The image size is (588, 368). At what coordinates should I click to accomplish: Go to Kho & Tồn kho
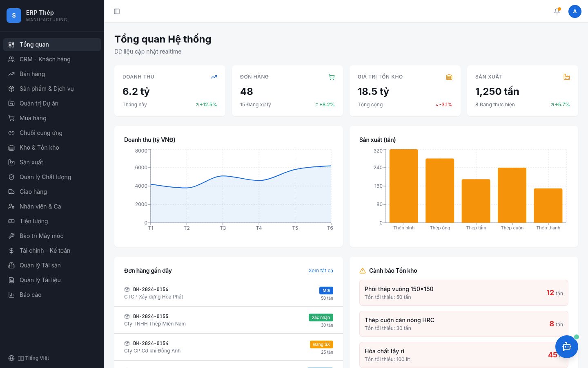pyautogui.click(x=52, y=148)
